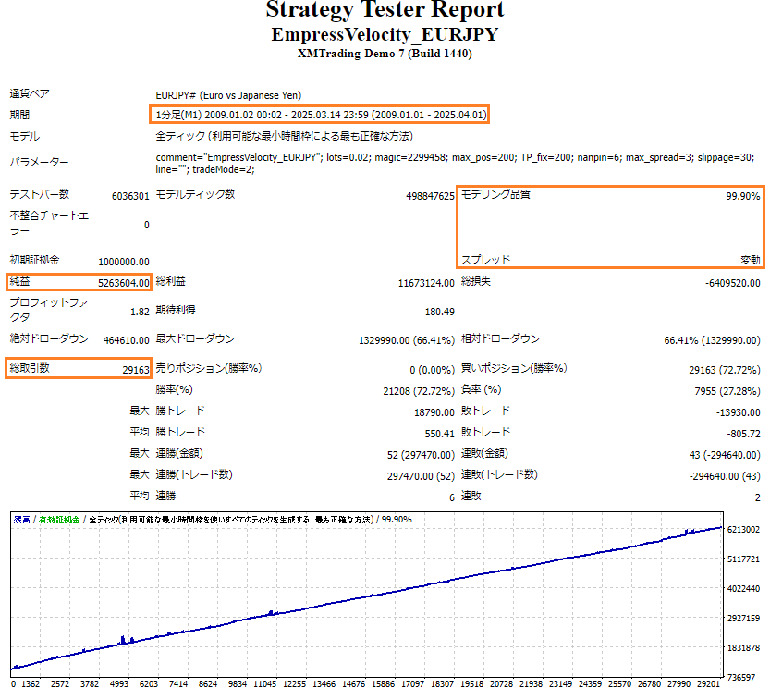The width and height of the screenshot is (770, 700).
Task: Select the expected payoff value 180.49
Action: coord(439,312)
